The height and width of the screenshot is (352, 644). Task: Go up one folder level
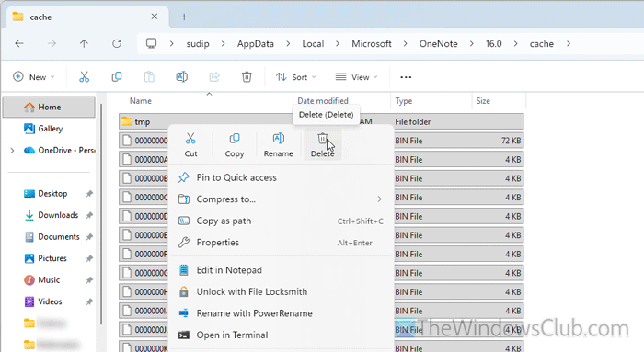[84, 43]
